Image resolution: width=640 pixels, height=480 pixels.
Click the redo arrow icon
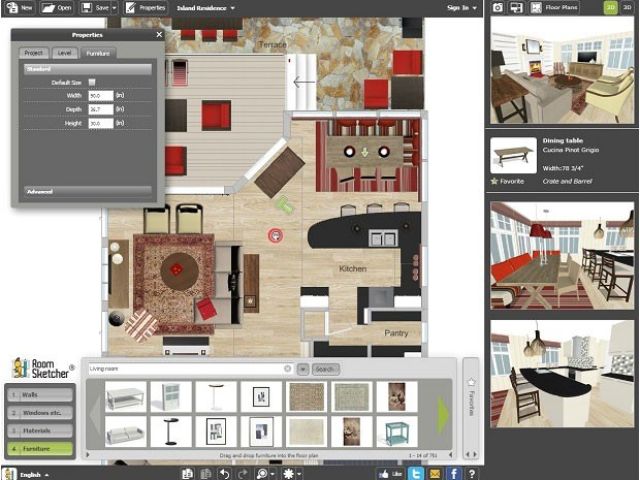244,473
